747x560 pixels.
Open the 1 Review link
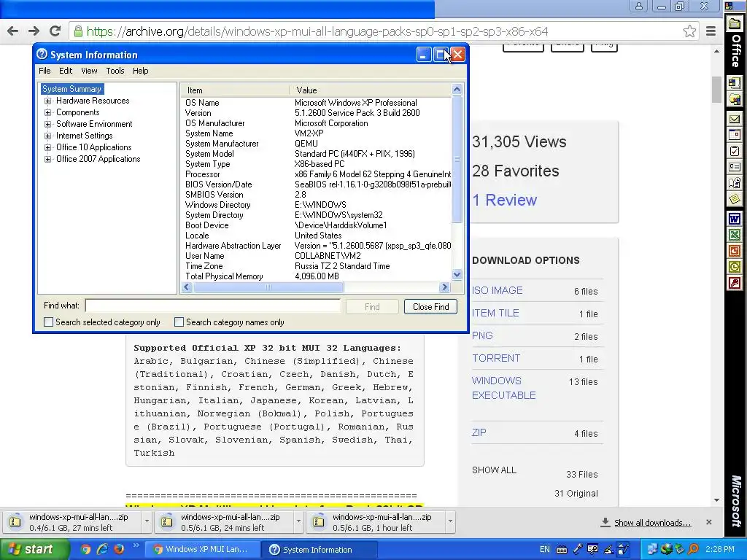tap(505, 200)
